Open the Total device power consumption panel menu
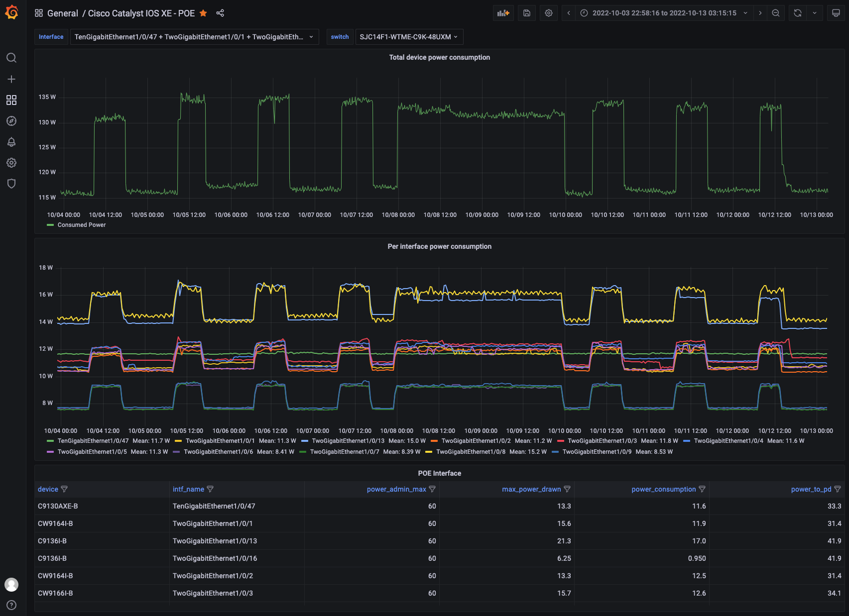The width and height of the screenshot is (849, 616). coord(439,57)
